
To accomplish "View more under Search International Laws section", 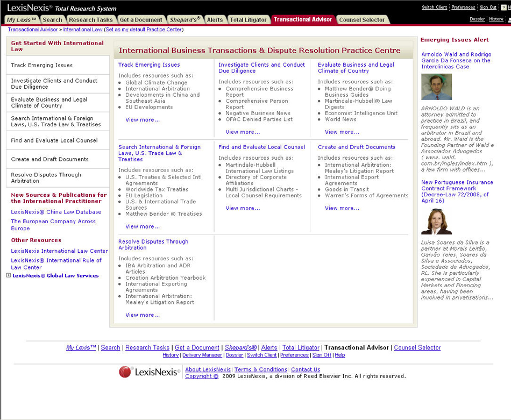I will coord(143,226).
